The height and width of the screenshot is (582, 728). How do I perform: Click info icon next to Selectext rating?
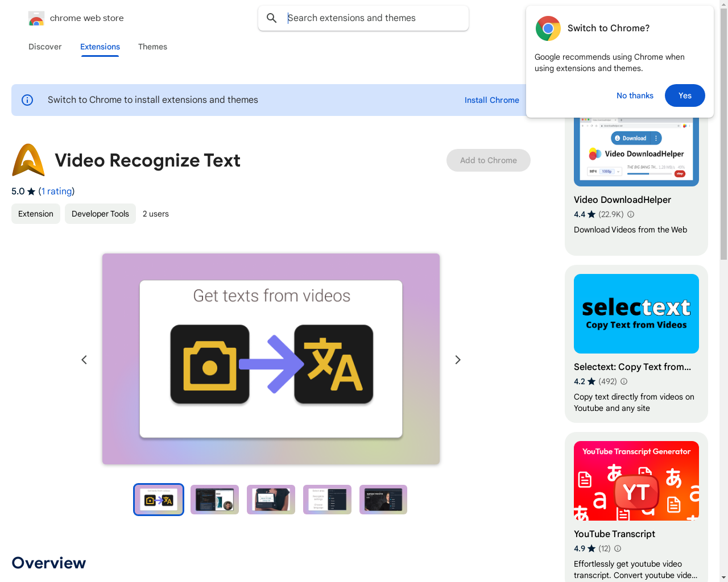(x=624, y=381)
